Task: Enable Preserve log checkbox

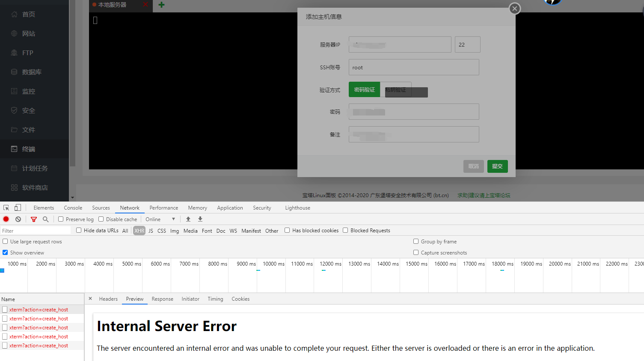Action: pos(61,219)
